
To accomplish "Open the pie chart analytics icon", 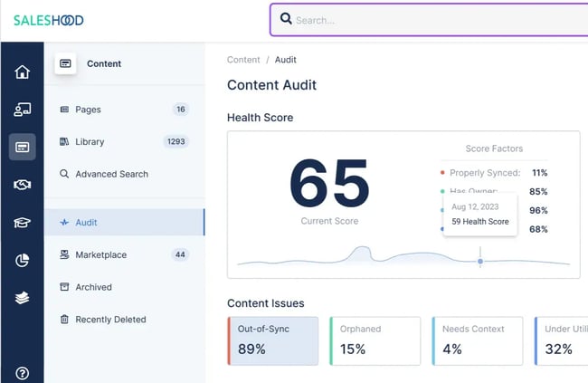I will (x=22, y=260).
